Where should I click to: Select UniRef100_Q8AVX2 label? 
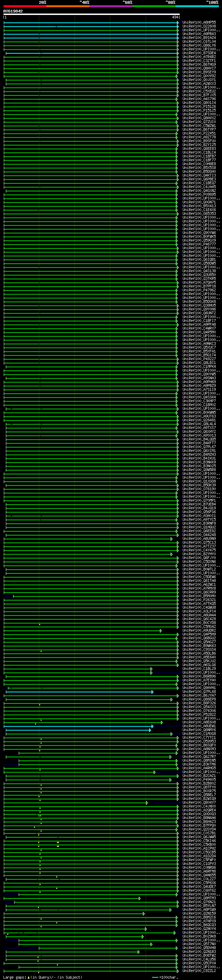click(199, 118)
